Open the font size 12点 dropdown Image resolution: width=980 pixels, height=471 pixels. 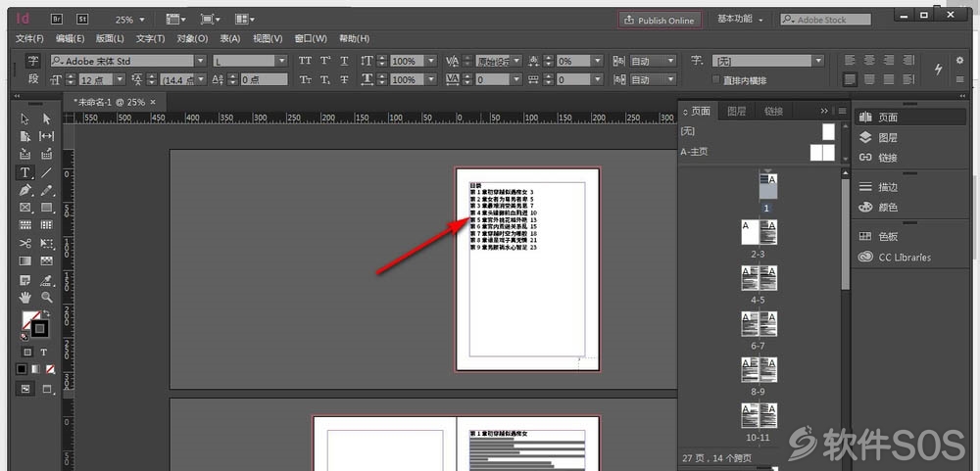click(x=120, y=79)
